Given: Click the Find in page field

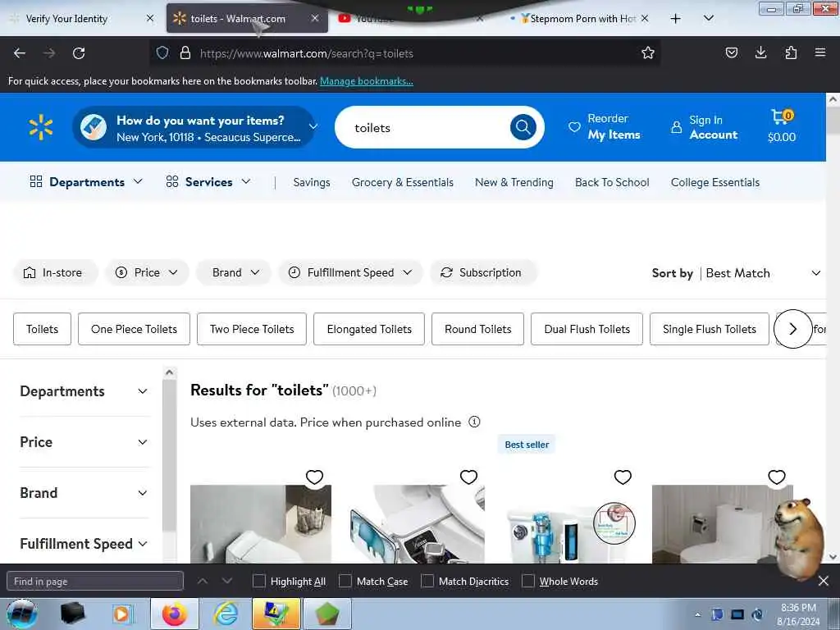Looking at the screenshot, I should pyautogui.click(x=95, y=582).
